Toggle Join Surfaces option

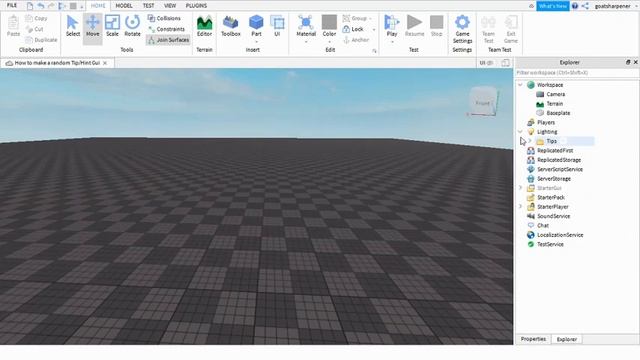click(168, 40)
